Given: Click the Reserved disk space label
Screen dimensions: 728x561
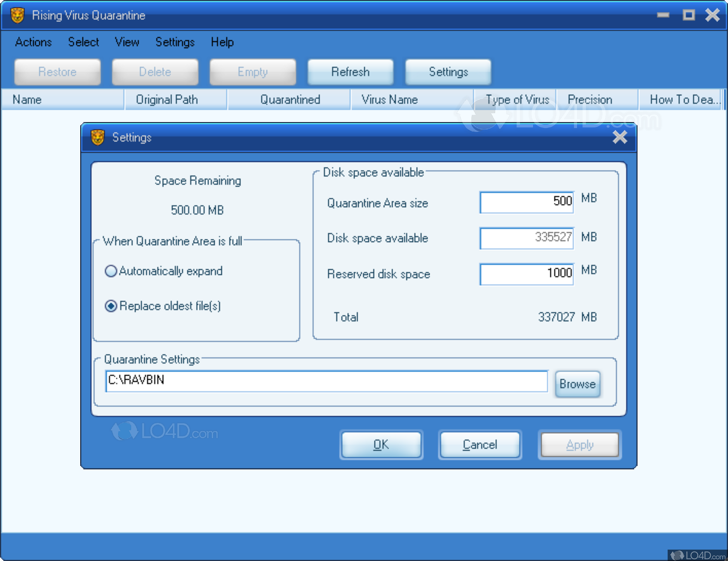Looking at the screenshot, I should coord(378,274).
